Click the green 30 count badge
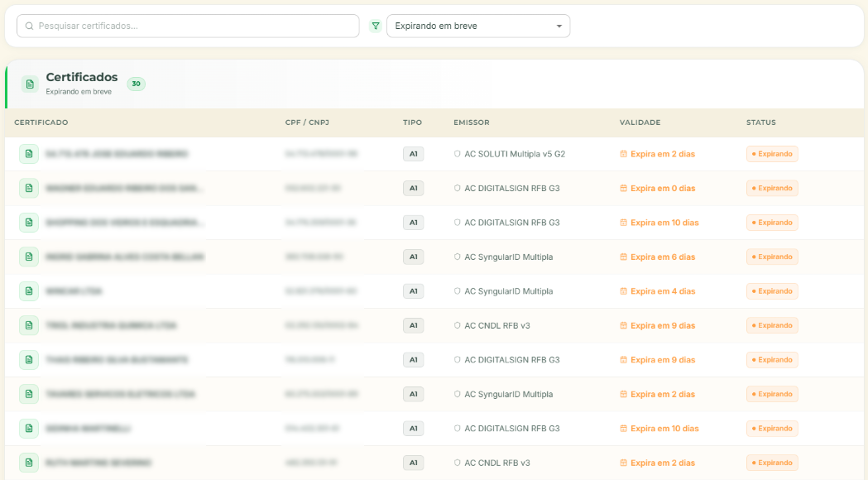Image resolution: width=868 pixels, height=480 pixels. click(x=137, y=84)
